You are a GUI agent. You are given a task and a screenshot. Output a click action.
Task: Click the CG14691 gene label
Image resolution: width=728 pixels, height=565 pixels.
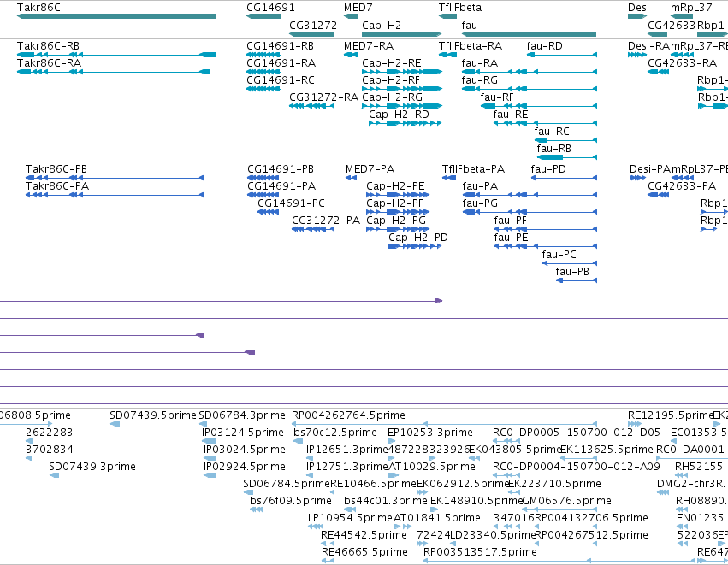pyautogui.click(x=270, y=8)
